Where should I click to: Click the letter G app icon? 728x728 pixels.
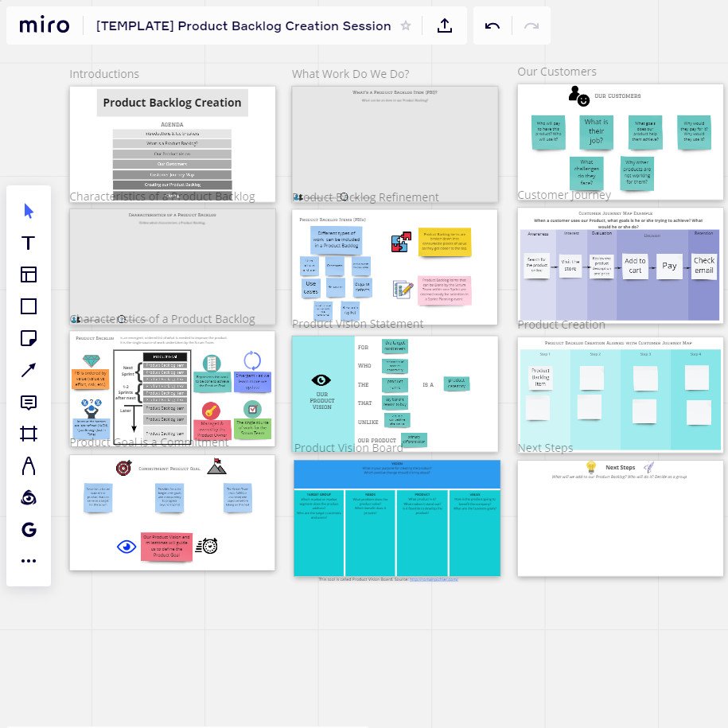click(29, 529)
